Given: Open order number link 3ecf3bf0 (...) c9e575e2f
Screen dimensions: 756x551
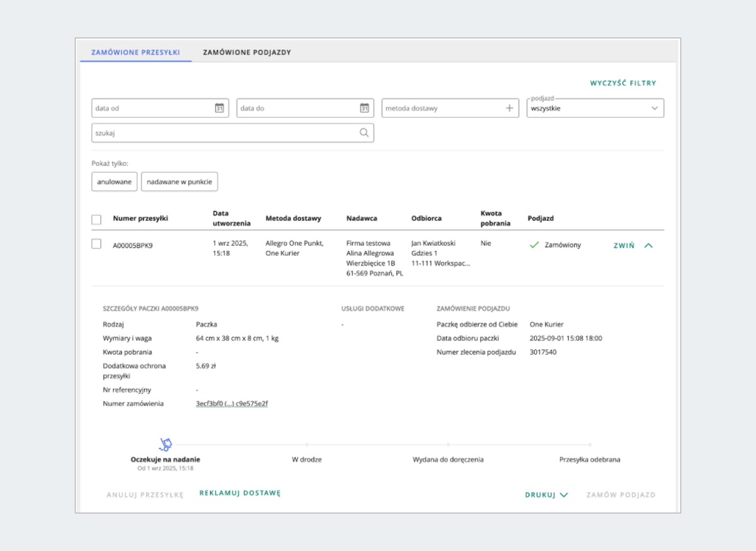Looking at the screenshot, I should pyautogui.click(x=232, y=403).
